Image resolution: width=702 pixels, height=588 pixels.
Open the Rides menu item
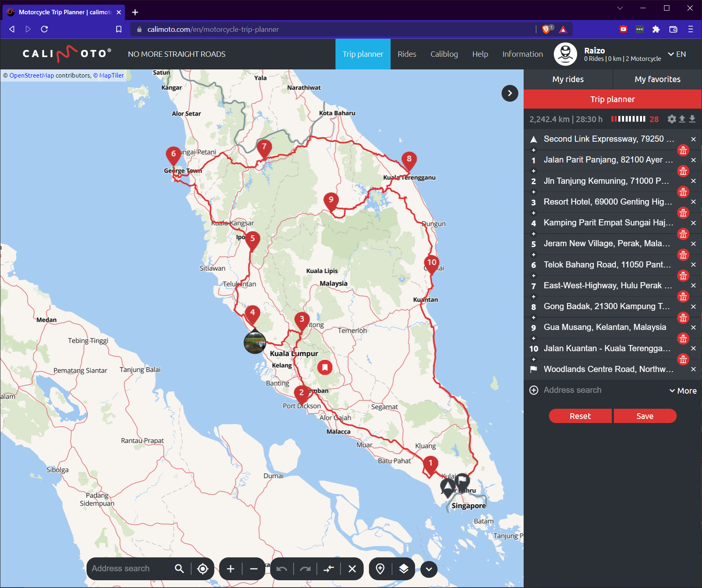click(407, 54)
